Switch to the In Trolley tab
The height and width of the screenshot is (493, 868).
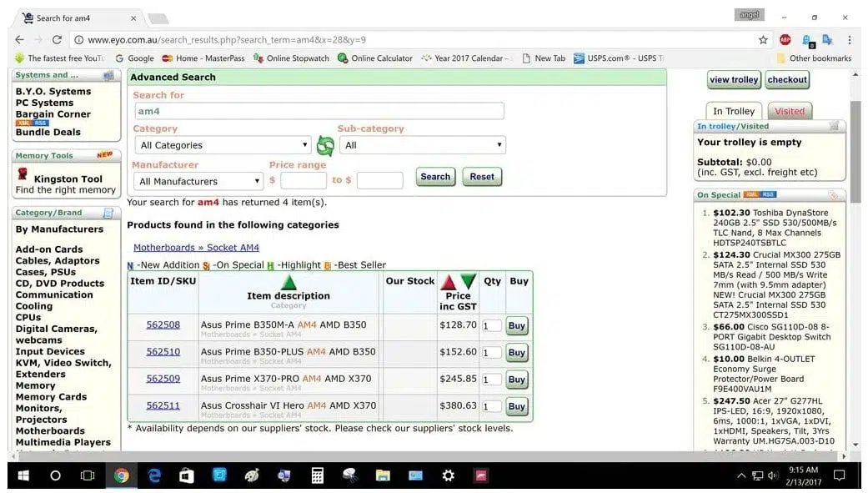coord(734,111)
